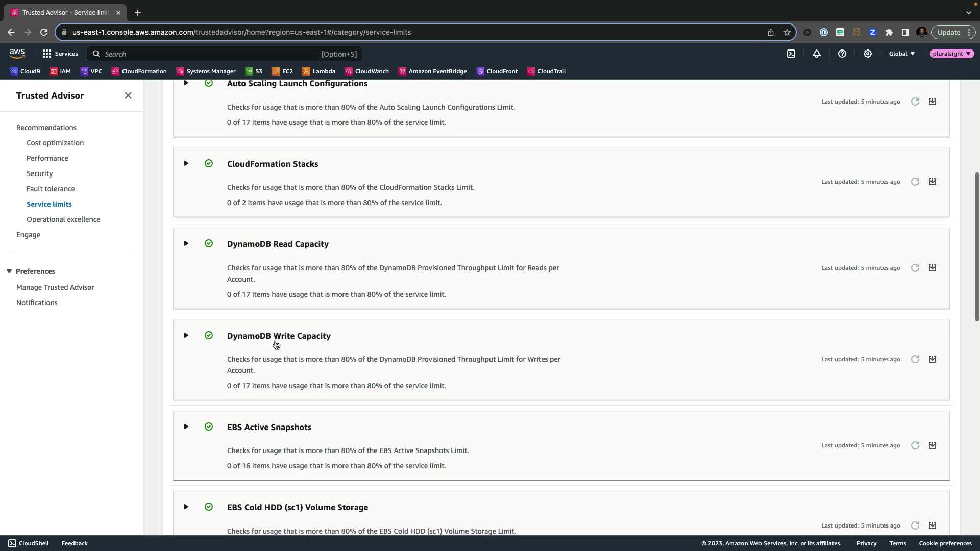Open Manage Trusted Advisor link
The height and width of the screenshot is (551, 980).
coord(55,287)
